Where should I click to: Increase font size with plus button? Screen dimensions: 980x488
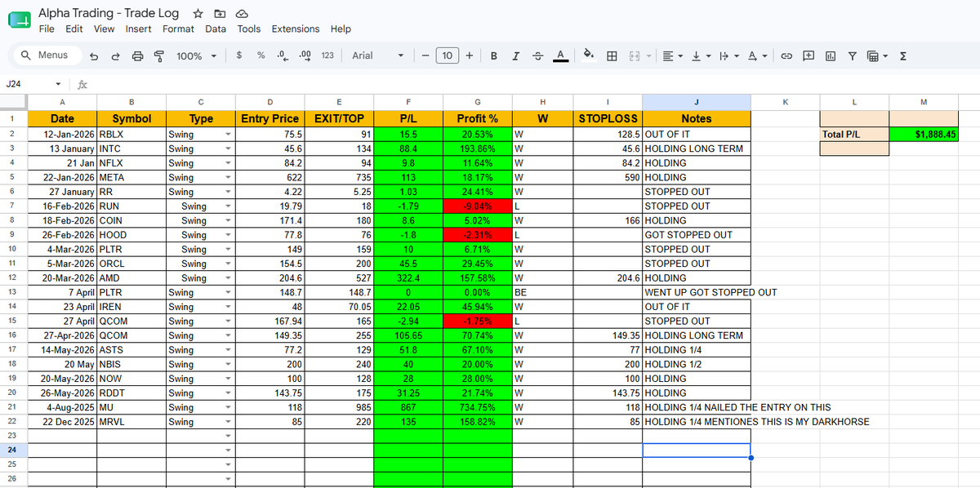(x=470, y=55)
